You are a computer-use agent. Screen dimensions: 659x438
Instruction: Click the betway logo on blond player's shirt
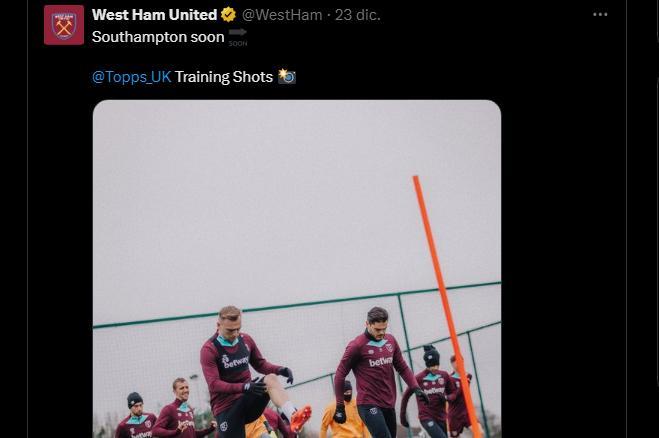pos(236,361)
